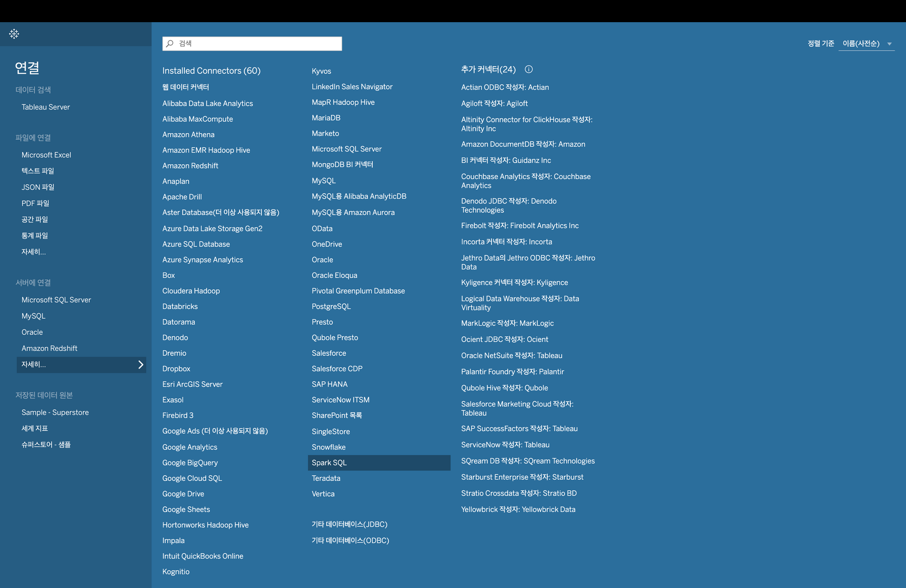Choose Snowflake connector

pos(328,447)
